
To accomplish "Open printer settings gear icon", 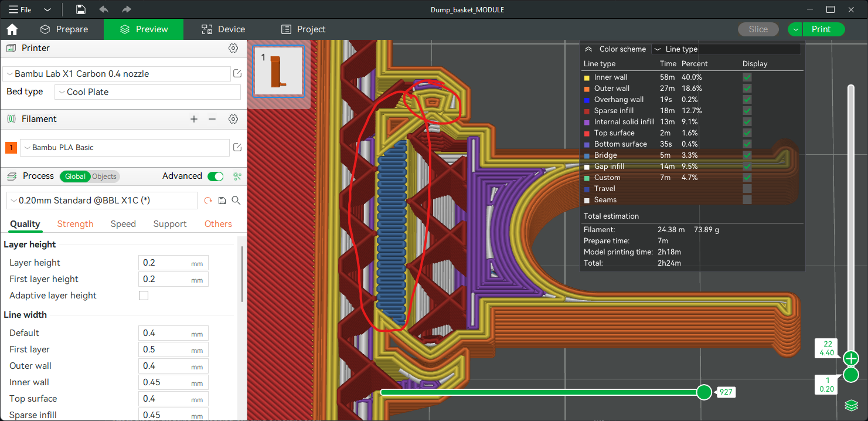I will pos(233,48).
